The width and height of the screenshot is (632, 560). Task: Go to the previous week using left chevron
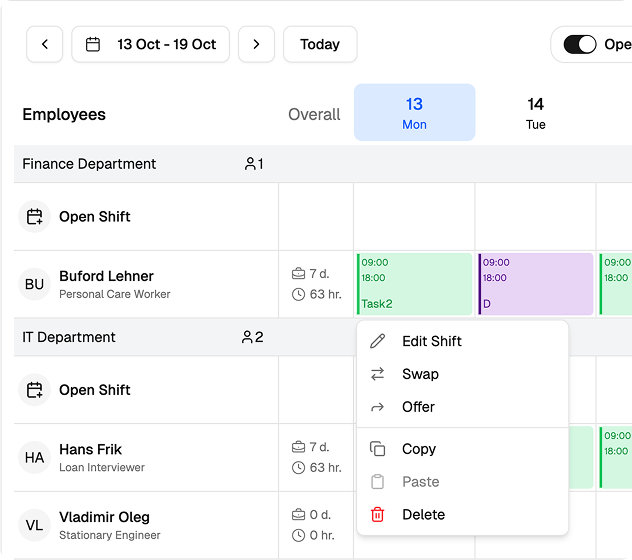(45, 44)
